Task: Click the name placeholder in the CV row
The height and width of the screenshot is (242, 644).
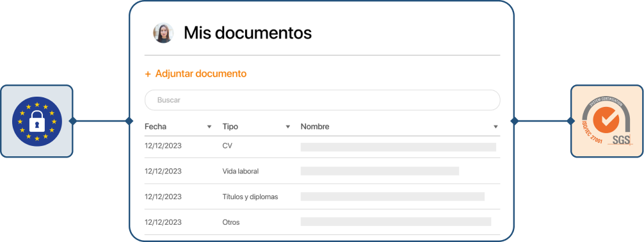Action: [398, 147]
